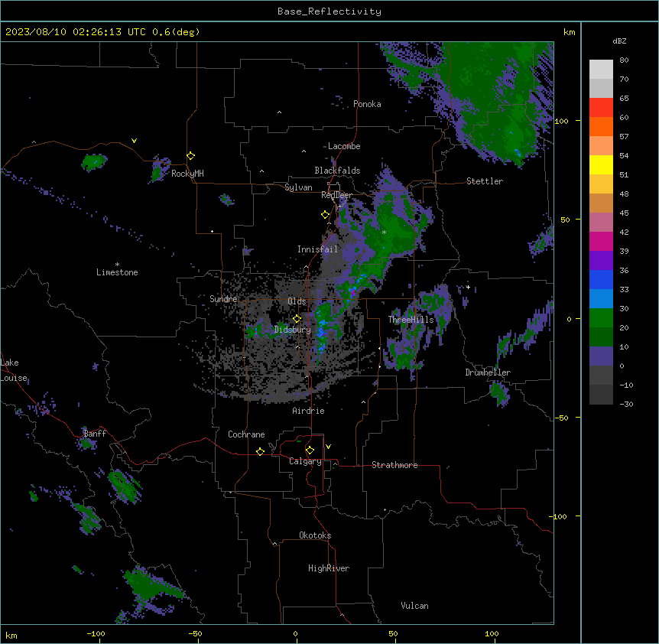Select the orange 57-60 dBZ legend band

click(601, 126)
